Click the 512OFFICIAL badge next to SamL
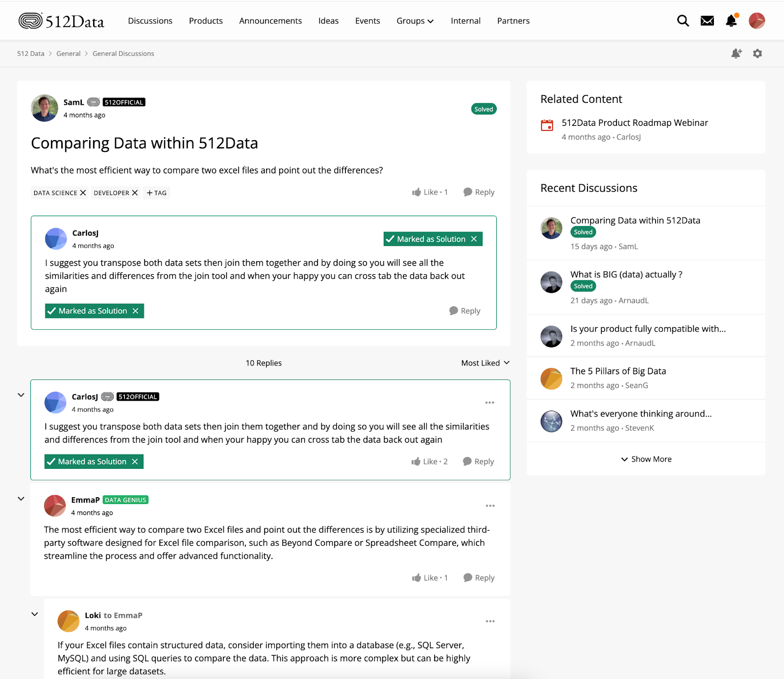Image resolution: width=784 pixels, height=679 pixels. tap(124, 102)
